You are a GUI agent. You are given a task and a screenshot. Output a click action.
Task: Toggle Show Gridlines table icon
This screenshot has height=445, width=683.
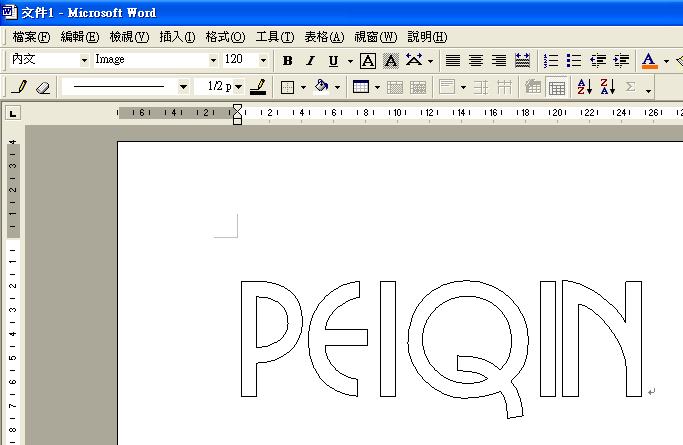pyautogui.click(x=556, y=88)
